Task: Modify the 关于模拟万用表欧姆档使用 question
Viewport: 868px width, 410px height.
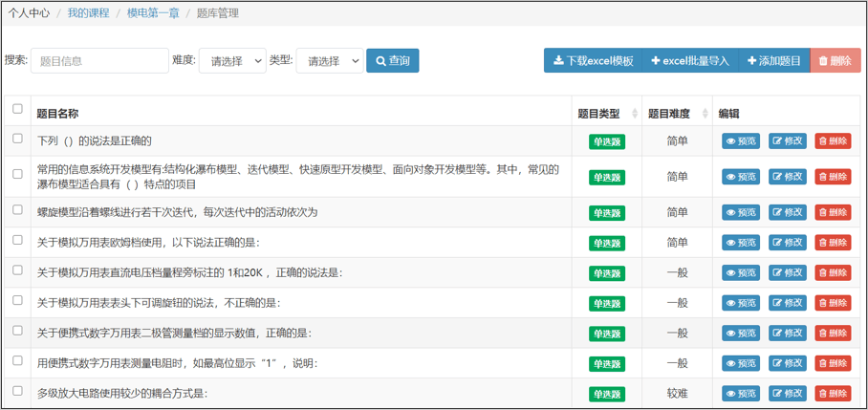Action: pyautogui.click(x=788, y=243)
